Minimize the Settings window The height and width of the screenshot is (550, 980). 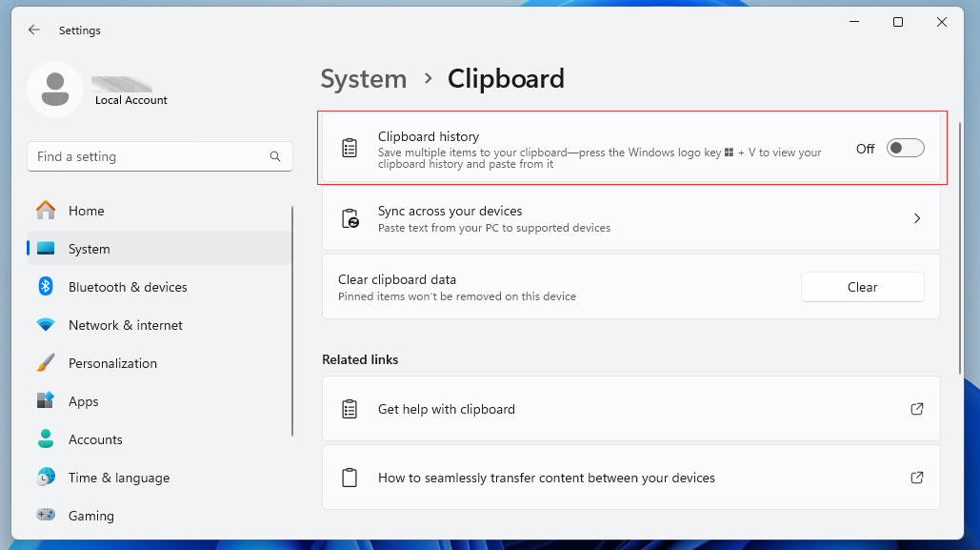(x=854, y=22)
